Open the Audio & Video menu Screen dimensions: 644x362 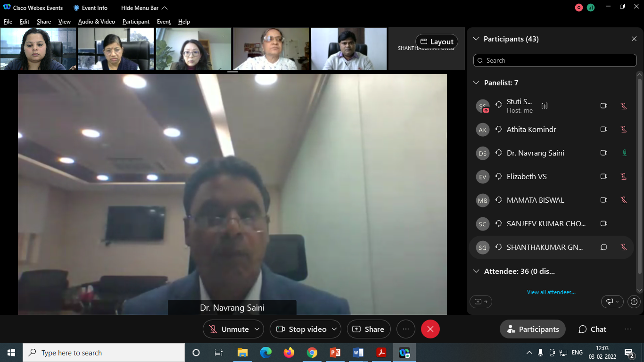click(x=96, y=22)
